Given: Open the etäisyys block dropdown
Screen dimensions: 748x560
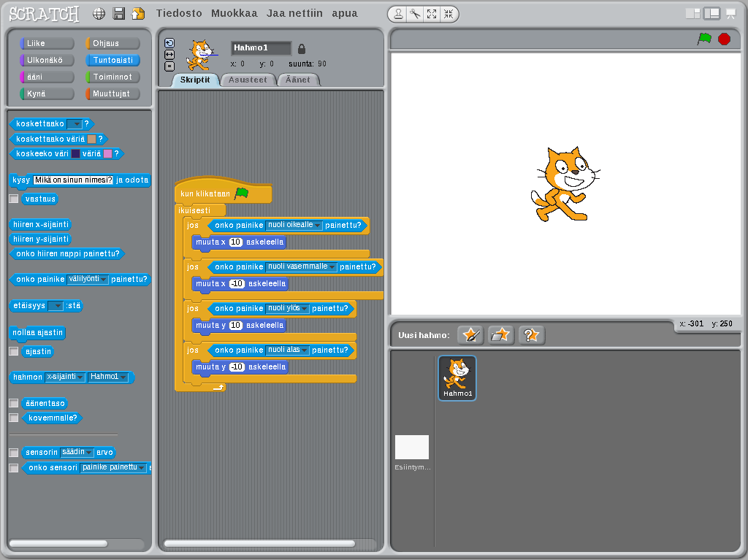Looking at the screenshot, I should (56, 306).
